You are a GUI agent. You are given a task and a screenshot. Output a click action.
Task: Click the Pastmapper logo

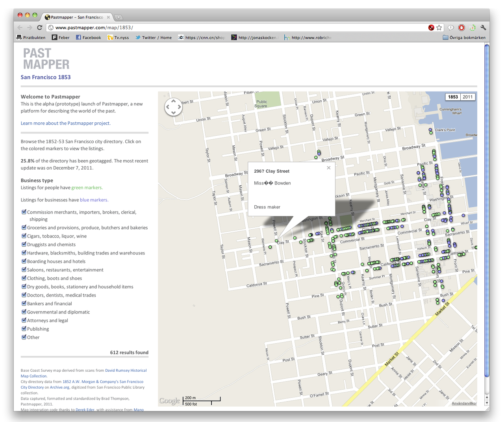point(46,59)
